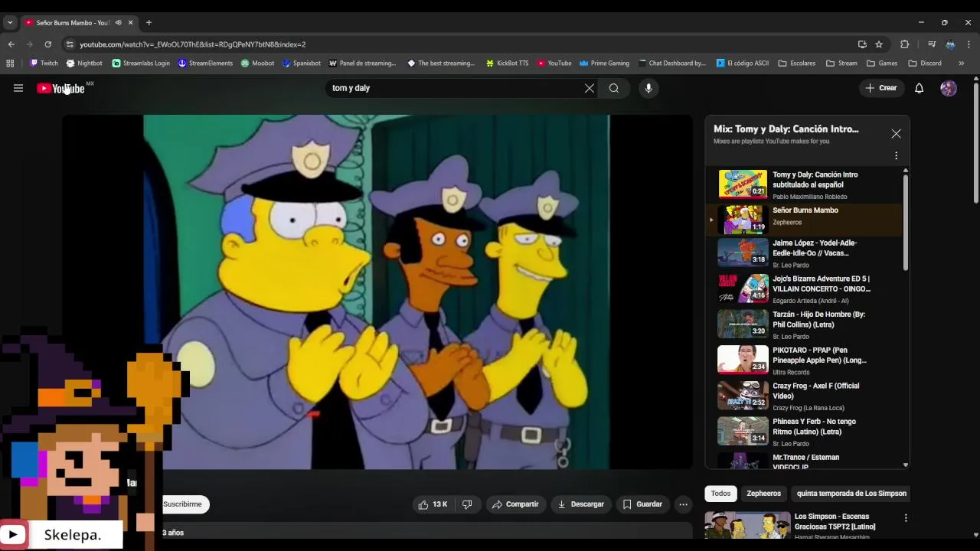Close the Señor Burns Mambo tab
980x551 pixels.
tap(130, 23)
